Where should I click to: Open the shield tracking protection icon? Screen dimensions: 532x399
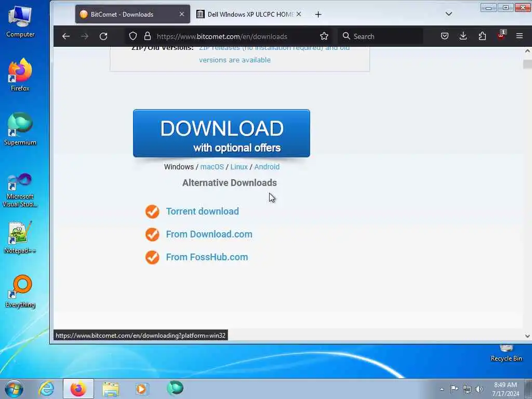(133, 36)
